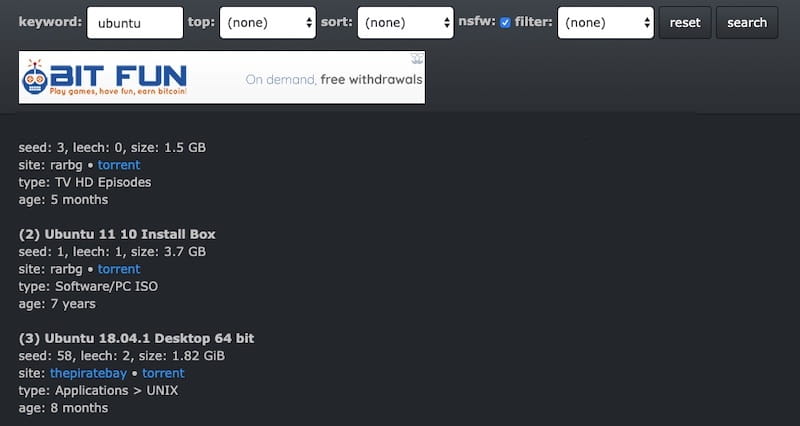Image resolution: width=800 pixels, height=426 pixels.
Task: Open the top dropdown menu
Action: 268,22
